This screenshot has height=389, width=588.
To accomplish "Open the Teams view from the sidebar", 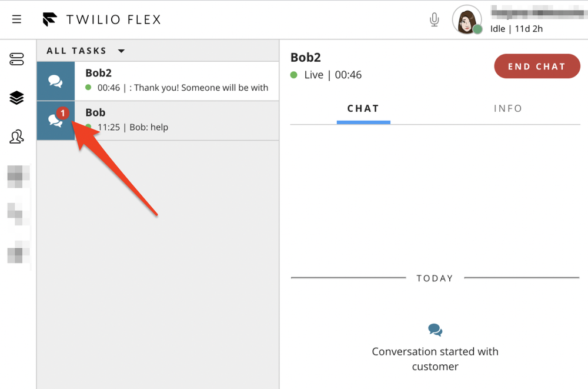I will point(17,137).
